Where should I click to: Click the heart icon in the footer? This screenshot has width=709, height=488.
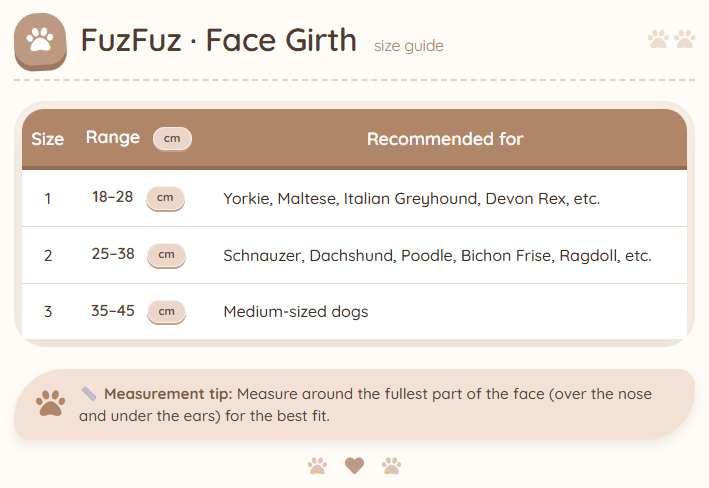(354, 465)
